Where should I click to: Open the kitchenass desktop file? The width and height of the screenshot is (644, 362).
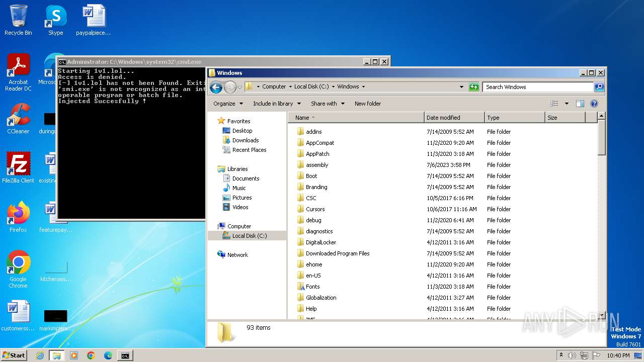[55, 269]
